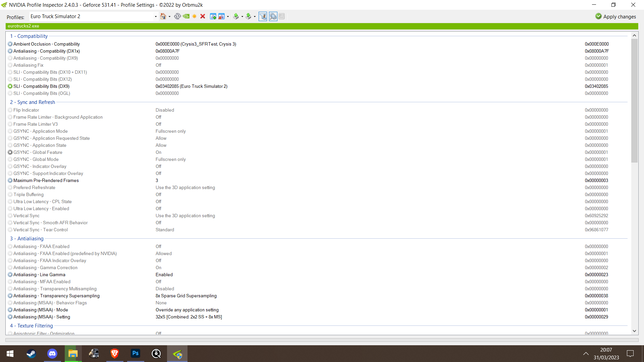
Task: Open Steam from the Windows taskbar
Action: pyautogui.click(x=31, y=354)
